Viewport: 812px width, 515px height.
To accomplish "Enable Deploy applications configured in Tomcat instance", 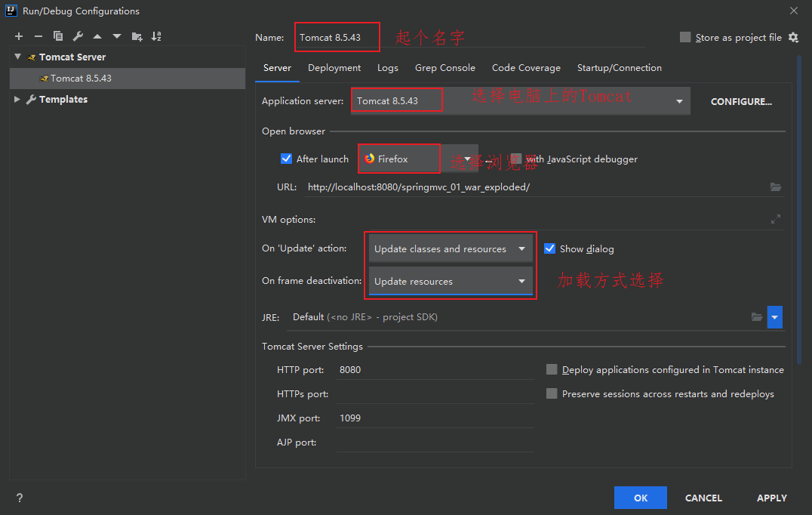I will [x=552, y=369].
